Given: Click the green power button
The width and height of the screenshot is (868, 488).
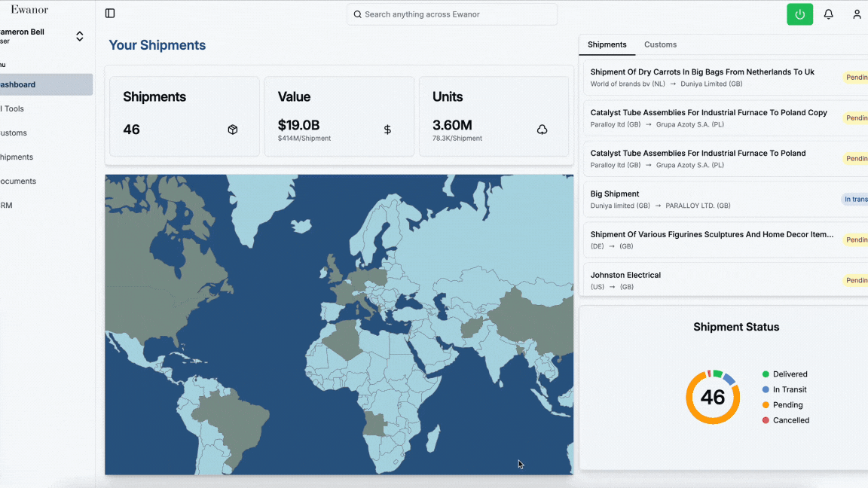Looking at the screenshot, I should [799, 14].
